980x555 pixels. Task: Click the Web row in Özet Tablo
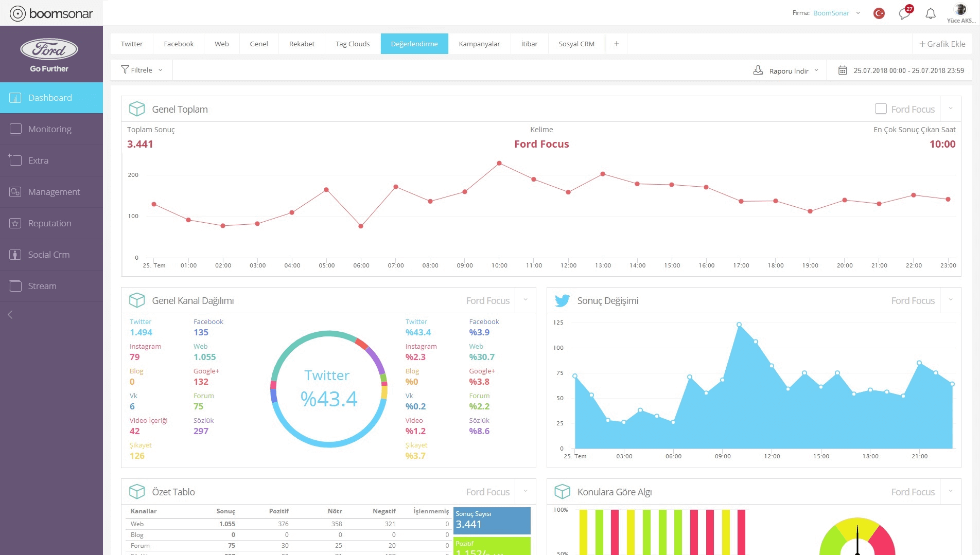pyautogui.click(x=289, y=524)
